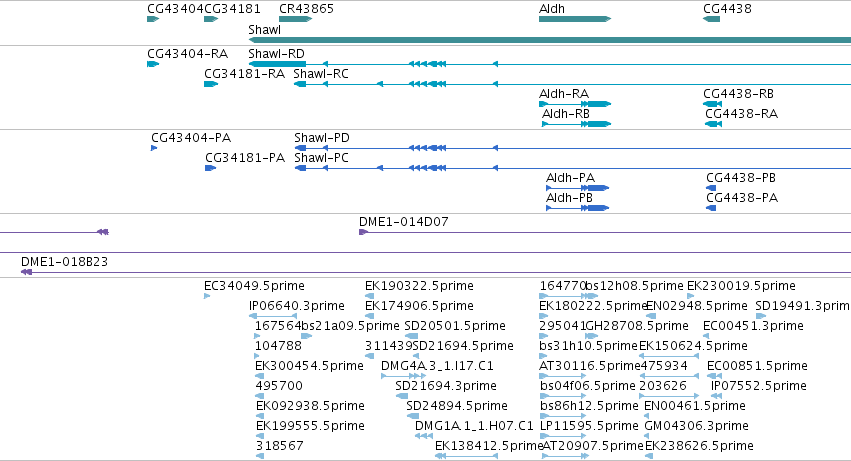Click the CG4438-RA transcript label
Viewport: 851px width, 461px height.
point(741,114)
